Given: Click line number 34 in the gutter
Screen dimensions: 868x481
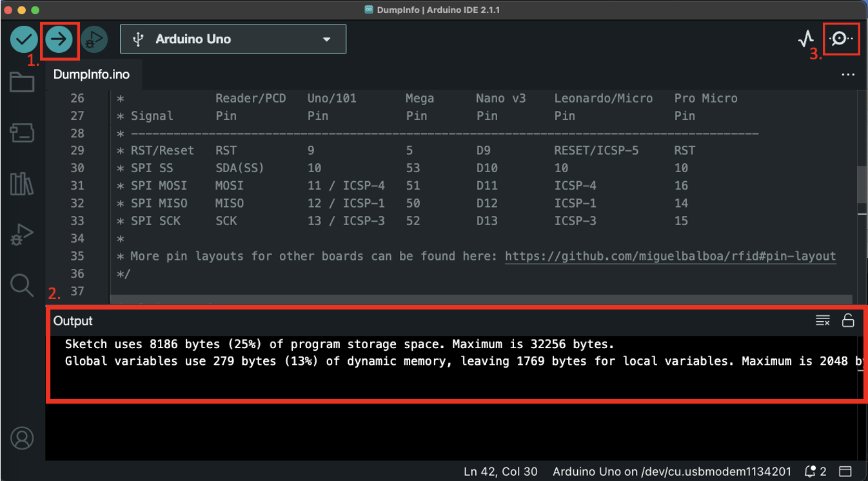Looking at the screenshot, I should pos(77,238).
